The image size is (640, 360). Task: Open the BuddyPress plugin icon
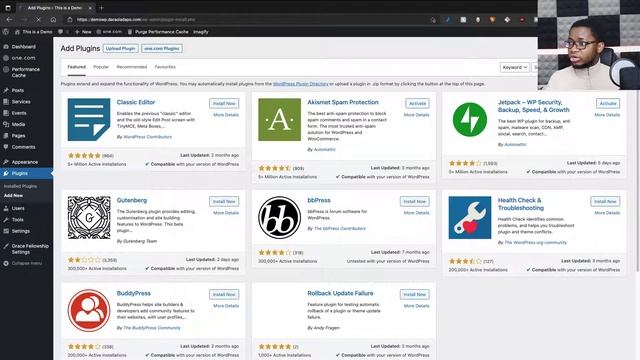[x=89, y=311]
